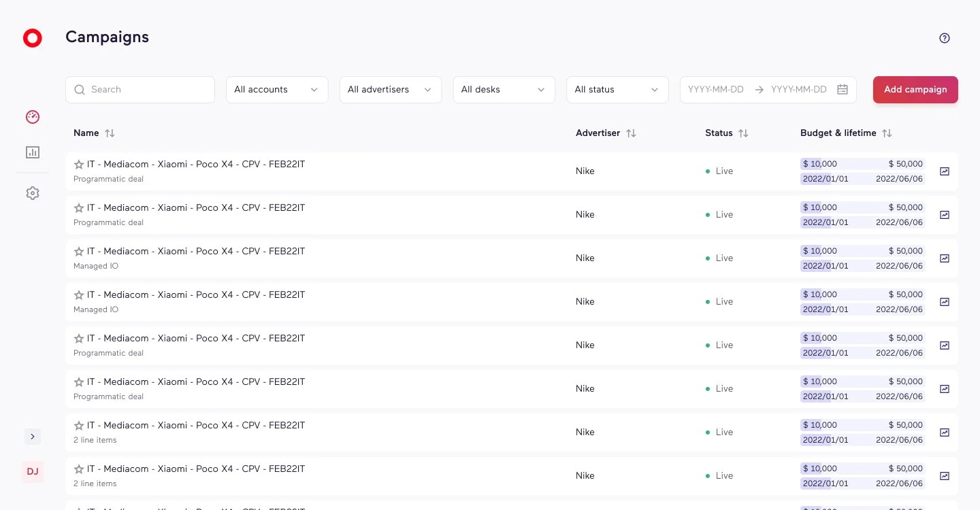Sort by Status using its sort arrows
The width and height of the screenshot is (980, 510).
(x=743, y=133)
